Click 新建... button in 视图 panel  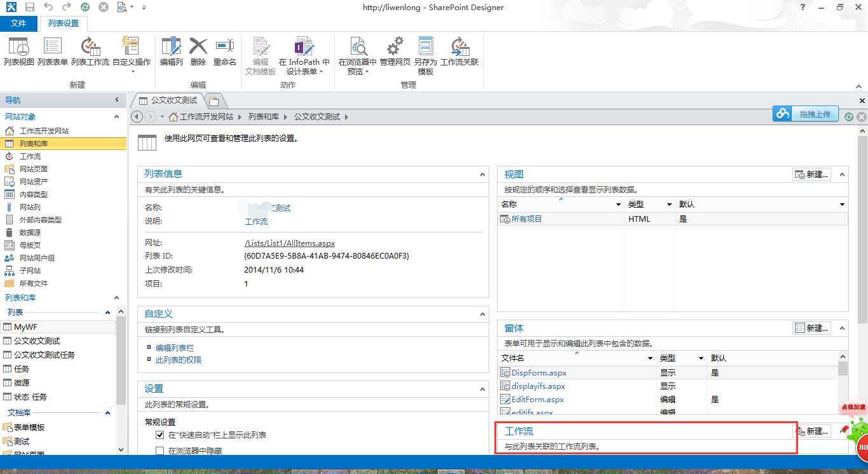pyautogui.click(x=811, y=174)
